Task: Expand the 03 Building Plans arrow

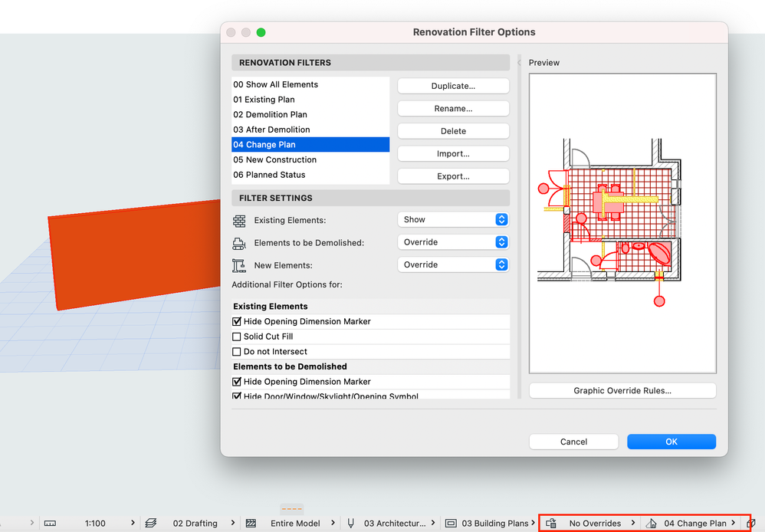Action: tap(534, 523)
